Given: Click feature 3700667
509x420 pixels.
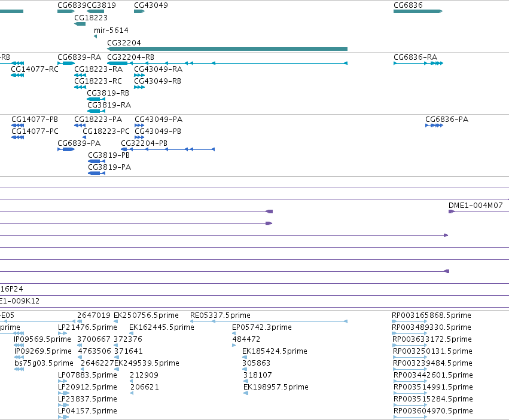Looking at the screenshot, I should coord(79,345).
